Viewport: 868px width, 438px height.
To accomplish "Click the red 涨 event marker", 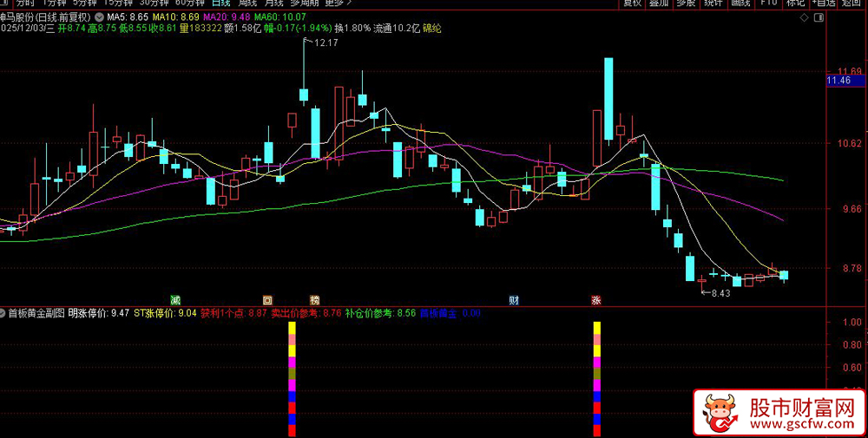I will [x=596, y=300].
